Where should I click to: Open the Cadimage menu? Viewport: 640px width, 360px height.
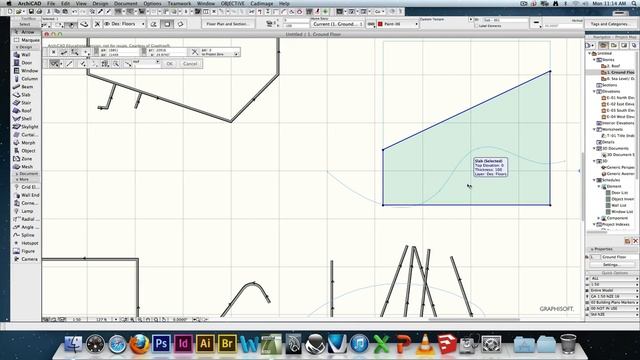[x=262, y=3]
